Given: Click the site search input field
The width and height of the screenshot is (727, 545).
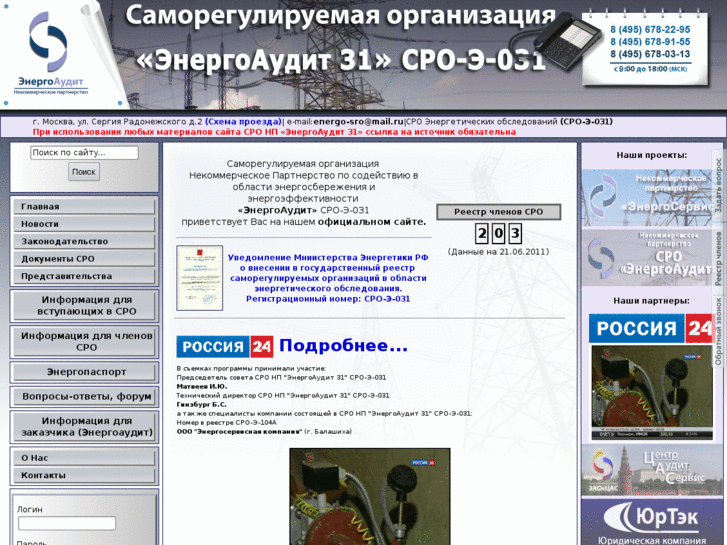Looking at the screenshot, I should (x=84, y=153).
